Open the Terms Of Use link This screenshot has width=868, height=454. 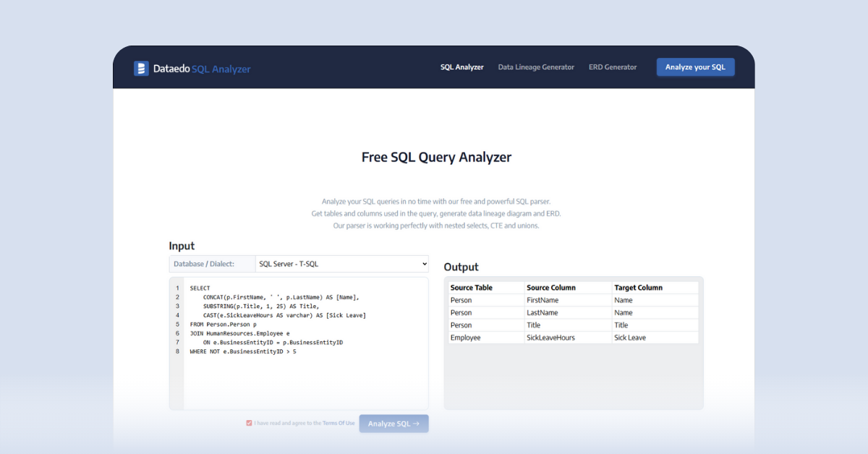pyautogui.click(x=339, y=423)
